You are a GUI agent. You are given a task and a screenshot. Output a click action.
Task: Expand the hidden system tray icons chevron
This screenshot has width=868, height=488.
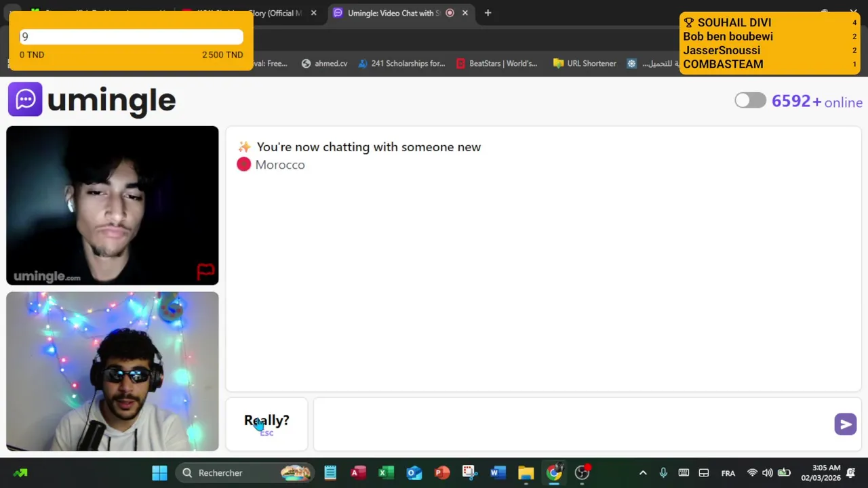click(x=643, y=473)
